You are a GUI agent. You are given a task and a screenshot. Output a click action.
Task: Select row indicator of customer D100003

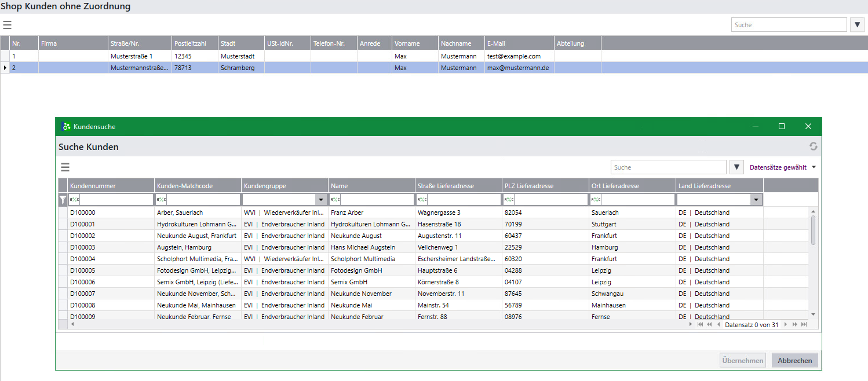point(63,247)
